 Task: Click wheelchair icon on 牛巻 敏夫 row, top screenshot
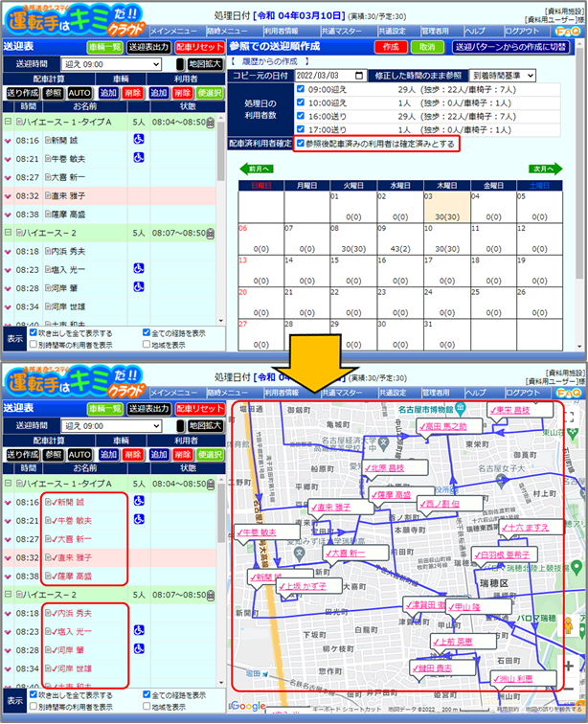(x=139, y=157)
